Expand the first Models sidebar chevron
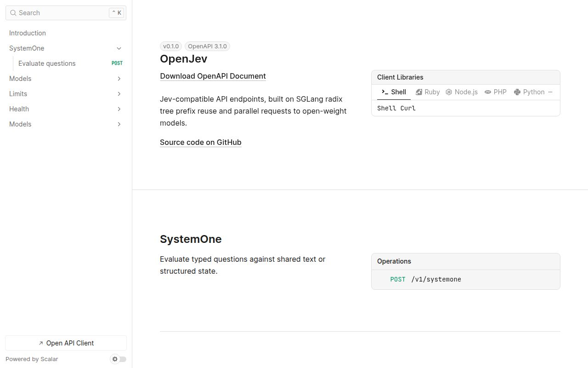The image size is (588, 368). pyautogui.click(x=119, y=79)
